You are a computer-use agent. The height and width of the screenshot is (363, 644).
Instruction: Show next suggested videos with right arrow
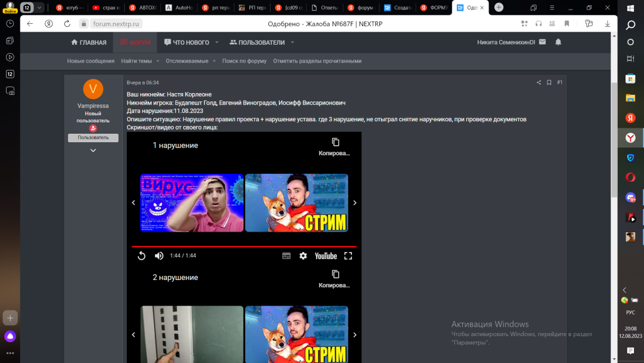[x=355, y=203]
